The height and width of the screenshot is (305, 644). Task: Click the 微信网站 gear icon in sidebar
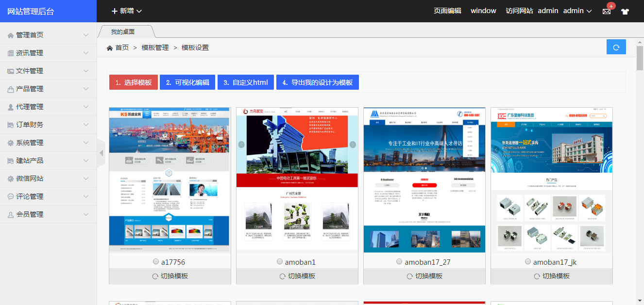(11, 178)
